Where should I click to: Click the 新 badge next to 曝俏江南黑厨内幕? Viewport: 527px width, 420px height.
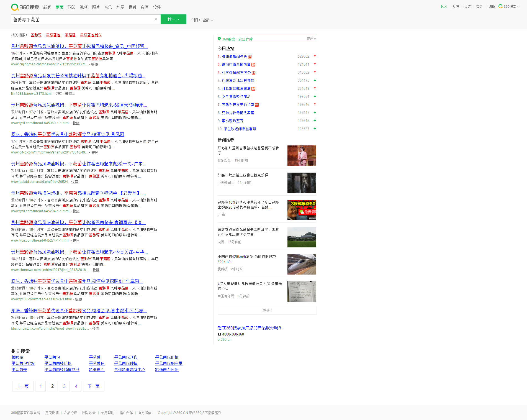[253, 65]
